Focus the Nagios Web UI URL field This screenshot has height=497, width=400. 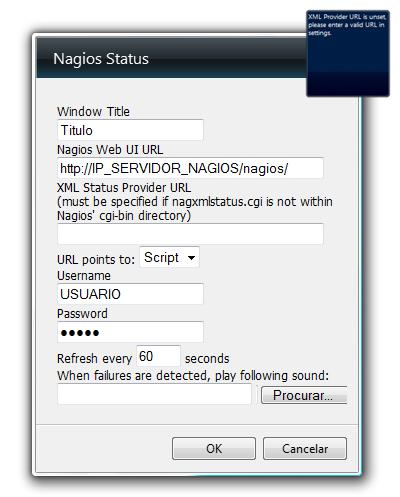click(x=190, y=168)
